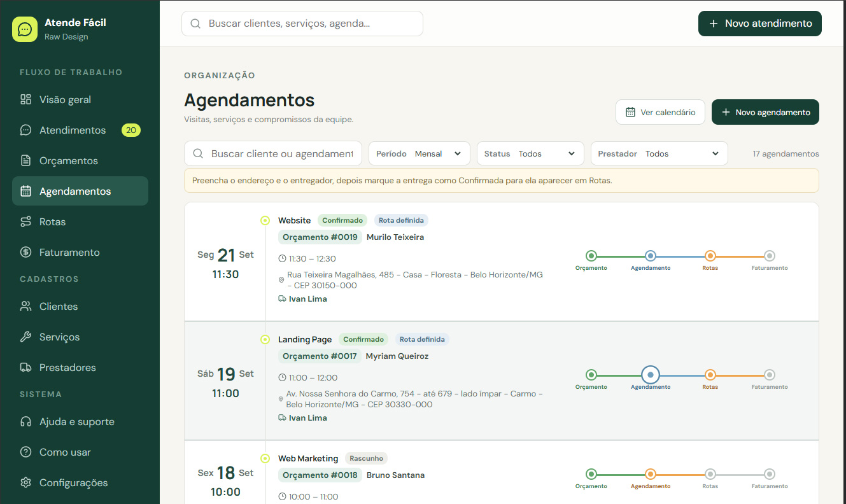Click the Rotas step circle in Landing Page row

(x=710, y=375)
